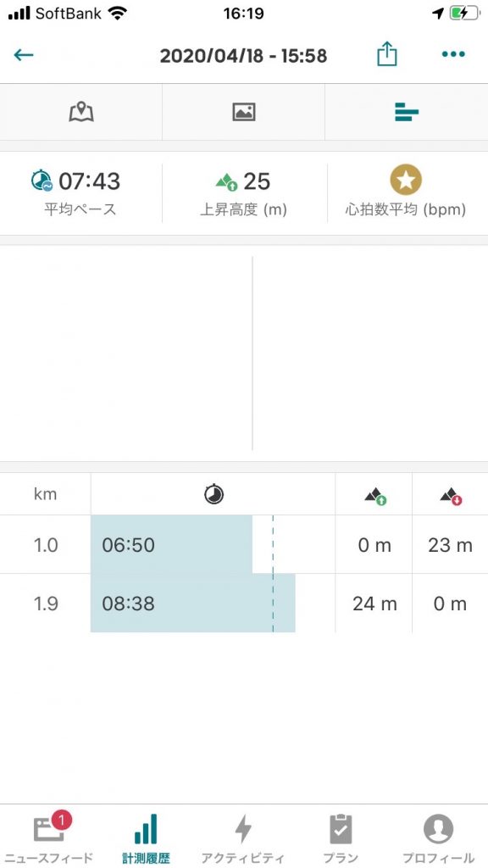Image resolution: width=488 pixels, height=868 pixels.
Task: Open the プラン clipboard tab
Action: pyautogui.click(x=341, y=837)
